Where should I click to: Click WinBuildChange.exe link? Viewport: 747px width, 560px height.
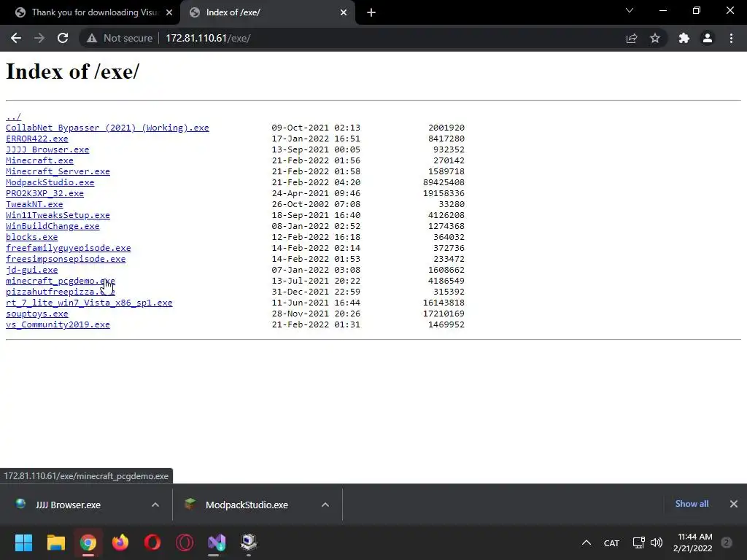pos(53,226)
